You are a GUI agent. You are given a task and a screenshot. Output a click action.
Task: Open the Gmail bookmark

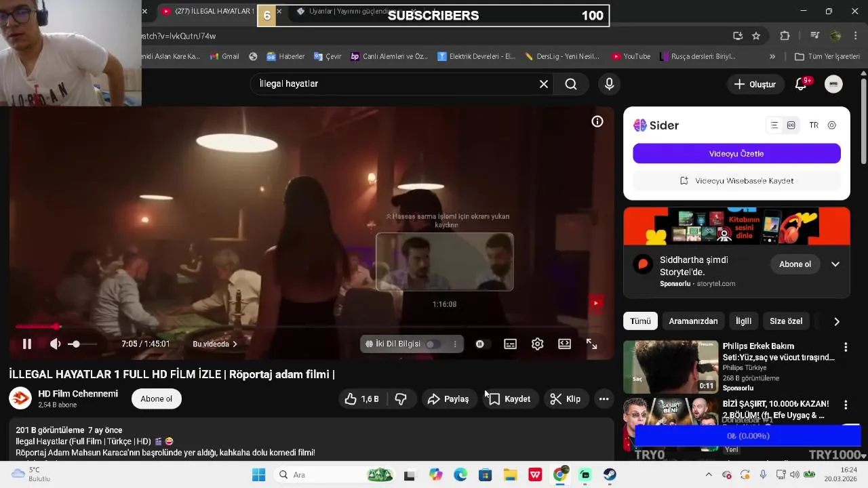coord(224,56)
